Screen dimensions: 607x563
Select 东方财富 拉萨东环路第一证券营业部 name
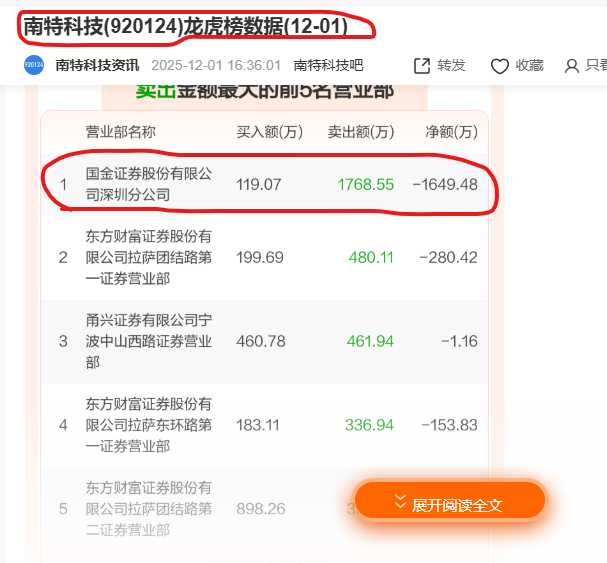(149, 425)
